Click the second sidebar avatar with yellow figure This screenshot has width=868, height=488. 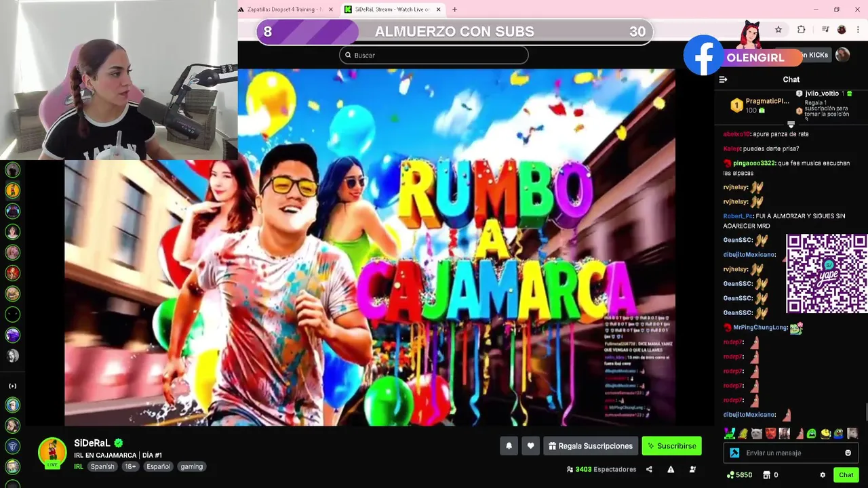pos(13,190)
